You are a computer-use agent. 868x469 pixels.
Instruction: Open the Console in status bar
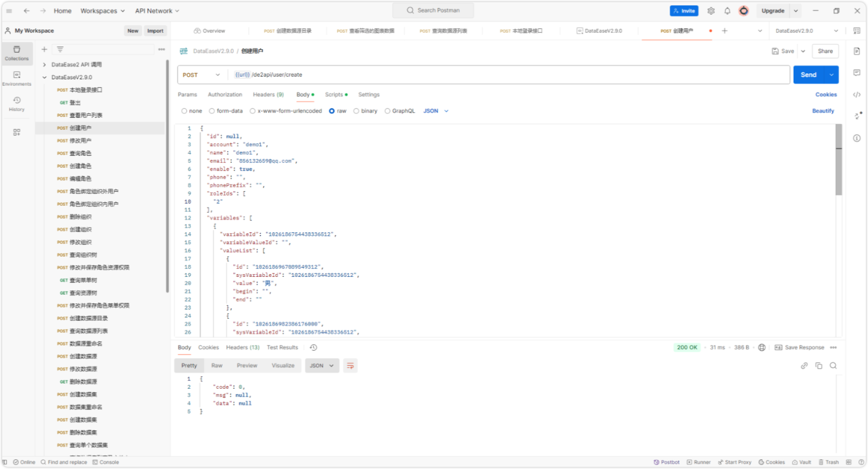106,462
